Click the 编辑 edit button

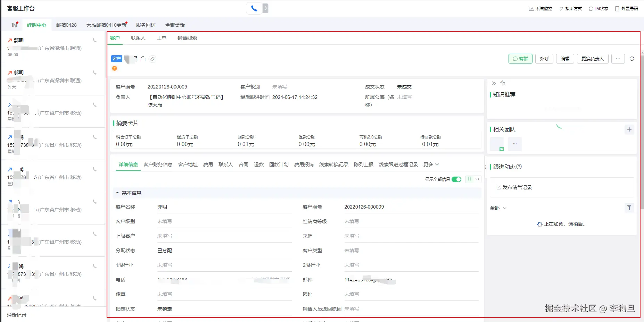coord(565,59)
